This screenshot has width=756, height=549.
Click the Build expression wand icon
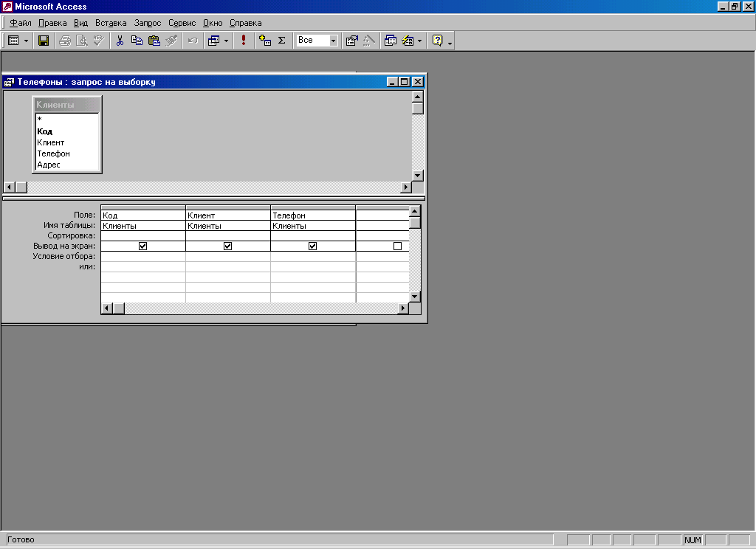click(369, 41)
